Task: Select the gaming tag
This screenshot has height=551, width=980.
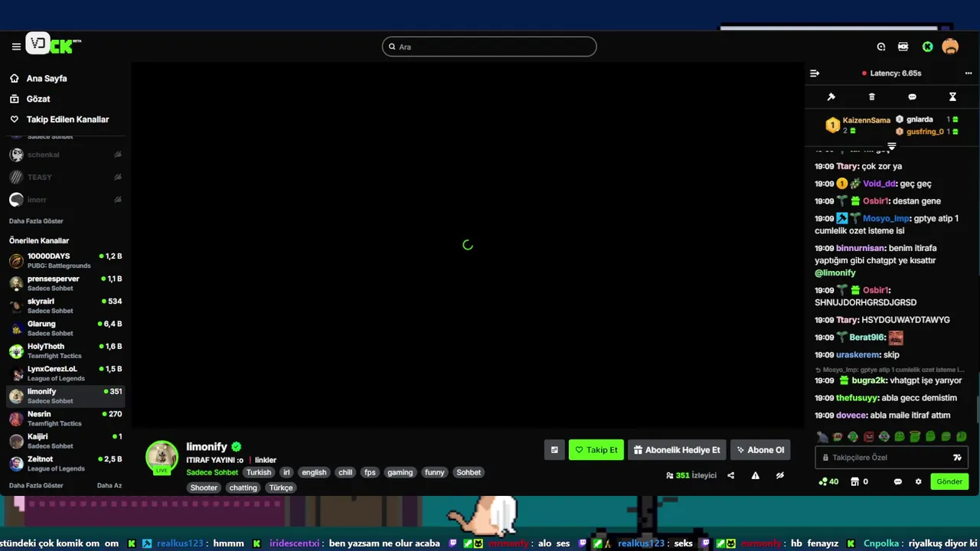Action: click(x=400, y=472)
